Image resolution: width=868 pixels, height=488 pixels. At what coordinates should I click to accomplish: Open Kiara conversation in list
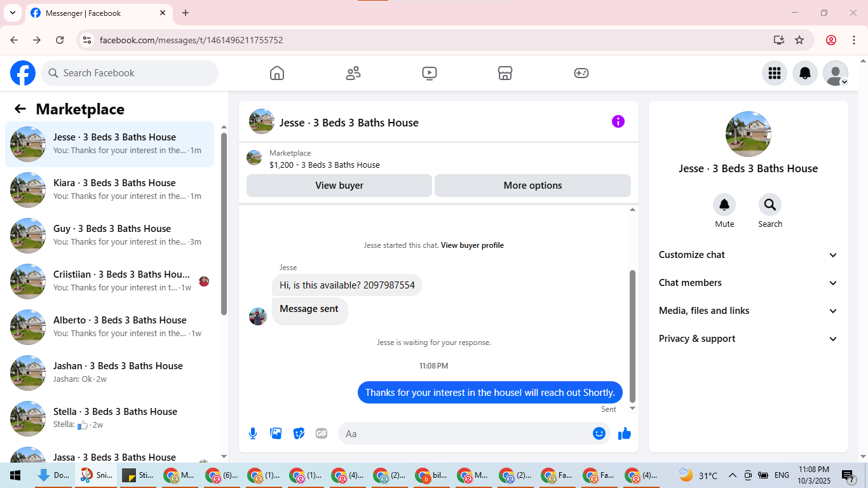coord(110,190)
